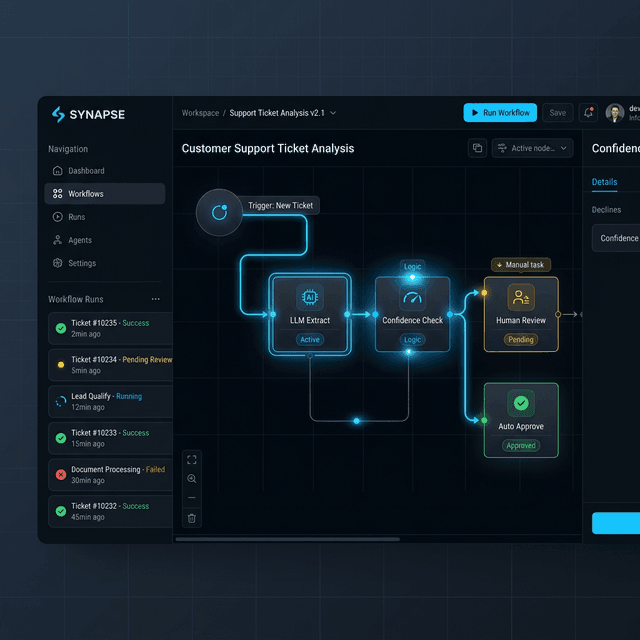The height and width of the screenshot is (640, 640).
Task: Click the Synapse logo icon
Action: 58,114
